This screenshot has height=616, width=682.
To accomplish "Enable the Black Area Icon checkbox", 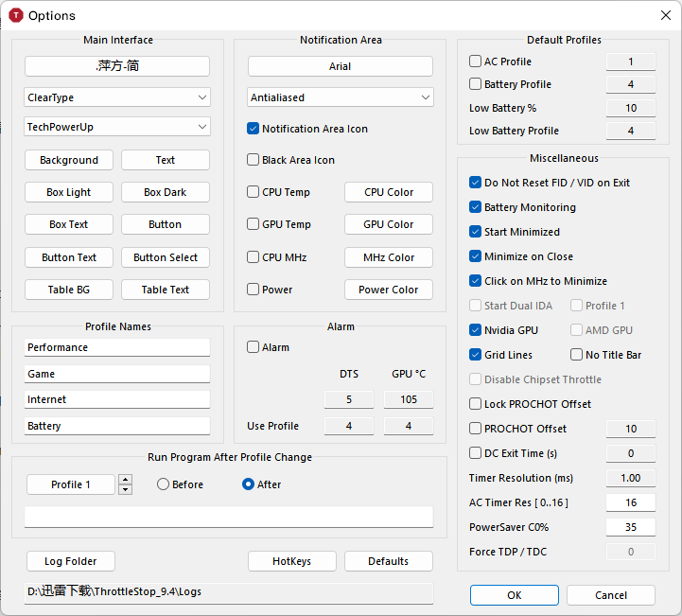I will pyautogui.click(x=254, y=160).
